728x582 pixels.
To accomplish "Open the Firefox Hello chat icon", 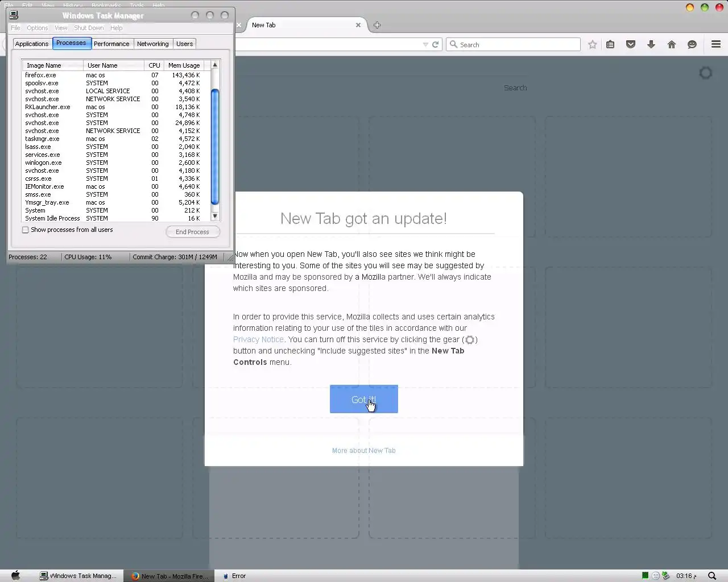I will pyautogui.click(x=692, y=44).
